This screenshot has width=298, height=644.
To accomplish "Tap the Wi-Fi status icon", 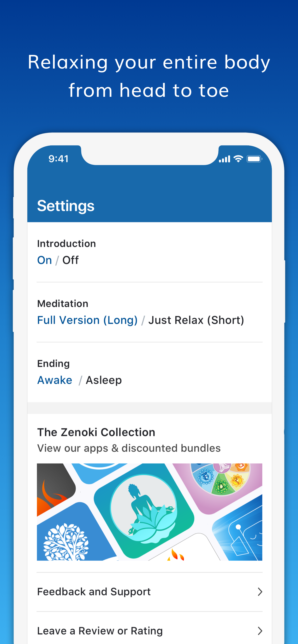I will 238,159.
